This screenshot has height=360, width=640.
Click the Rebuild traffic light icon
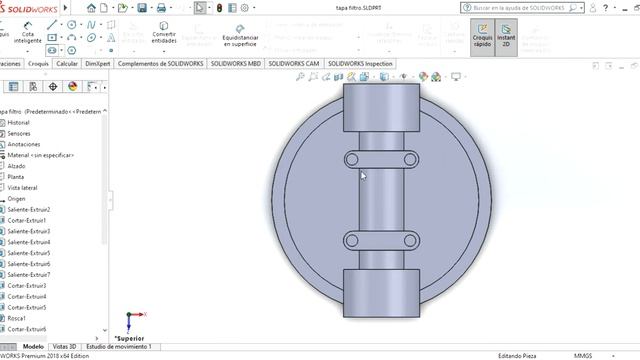220,8
